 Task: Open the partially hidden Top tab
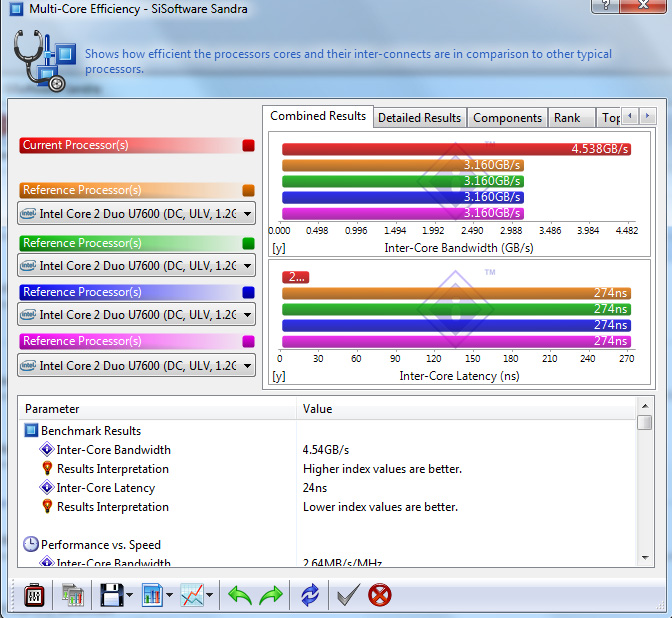point(609,118)
